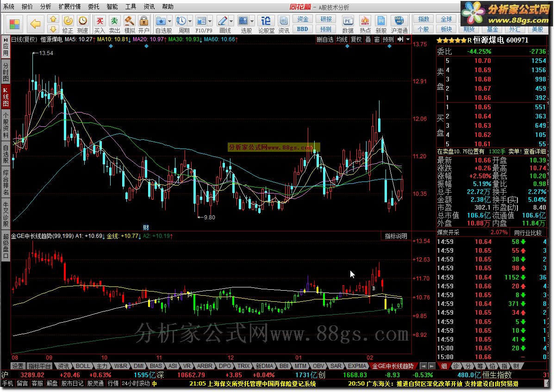Image resolution: width=554 pixels, height=392 pixels.
Task: Click the 股市日记 status bar entry
Action: pyautogui.click(x=72, y=384)
